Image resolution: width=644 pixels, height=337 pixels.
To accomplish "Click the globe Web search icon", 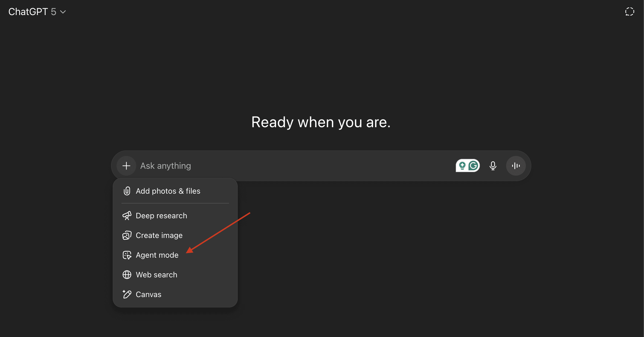I will coord(127,275).
